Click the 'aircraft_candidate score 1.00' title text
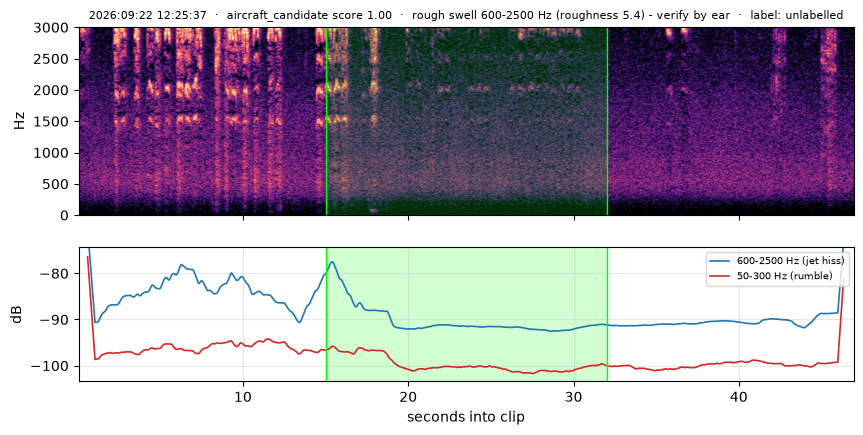The image size is (863, 435). (x=309, y=15)
